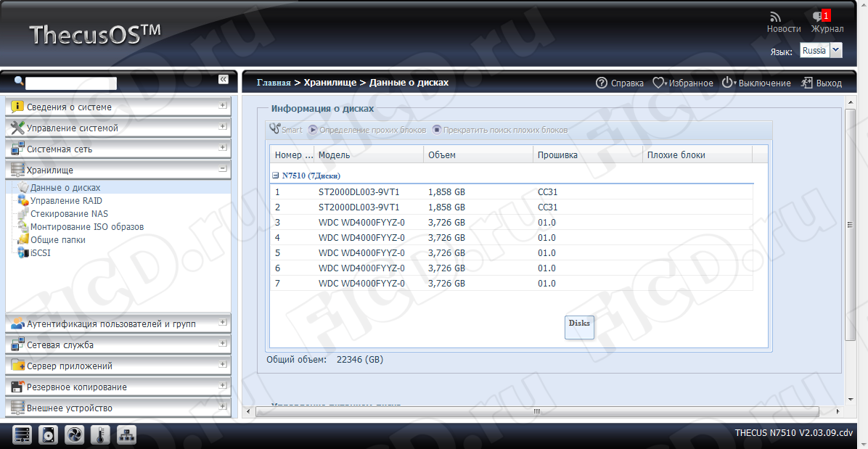Expand Внешнее устройство section

223,406
